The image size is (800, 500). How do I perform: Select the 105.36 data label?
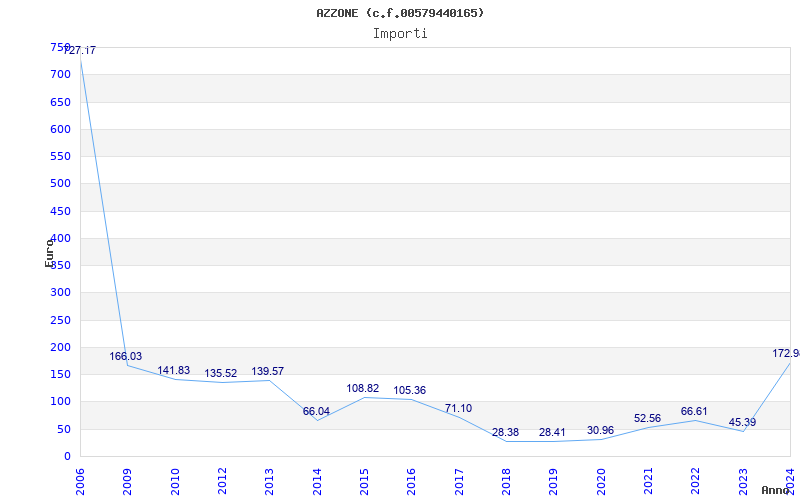[409, 390]
